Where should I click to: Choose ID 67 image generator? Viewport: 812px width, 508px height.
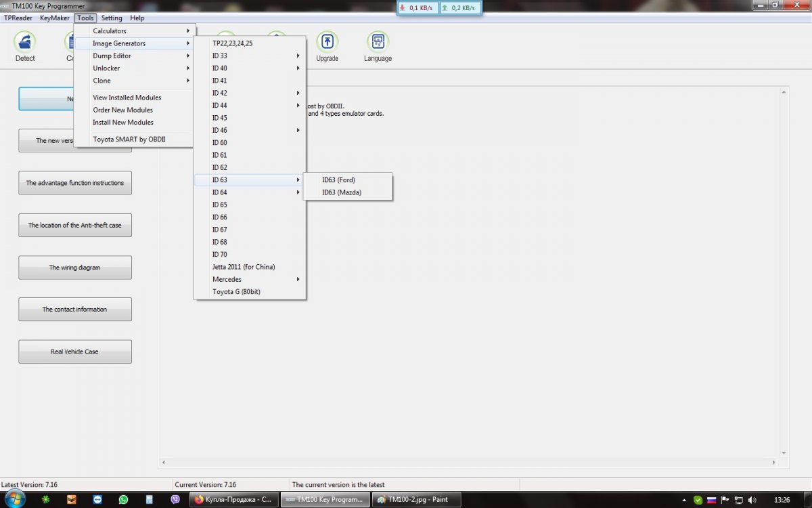tap(250, 230)
